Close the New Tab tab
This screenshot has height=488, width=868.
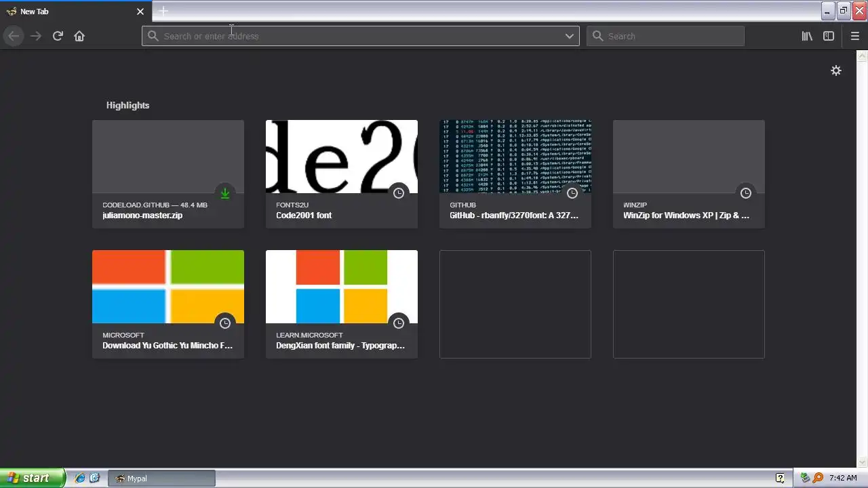[x=140, y=12]
